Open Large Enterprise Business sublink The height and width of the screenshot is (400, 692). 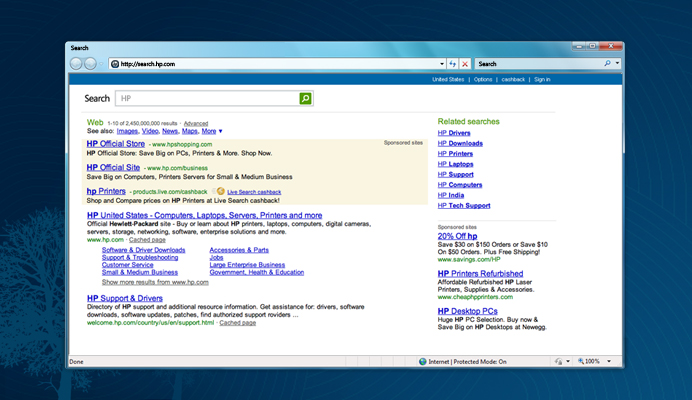point(247,265)
